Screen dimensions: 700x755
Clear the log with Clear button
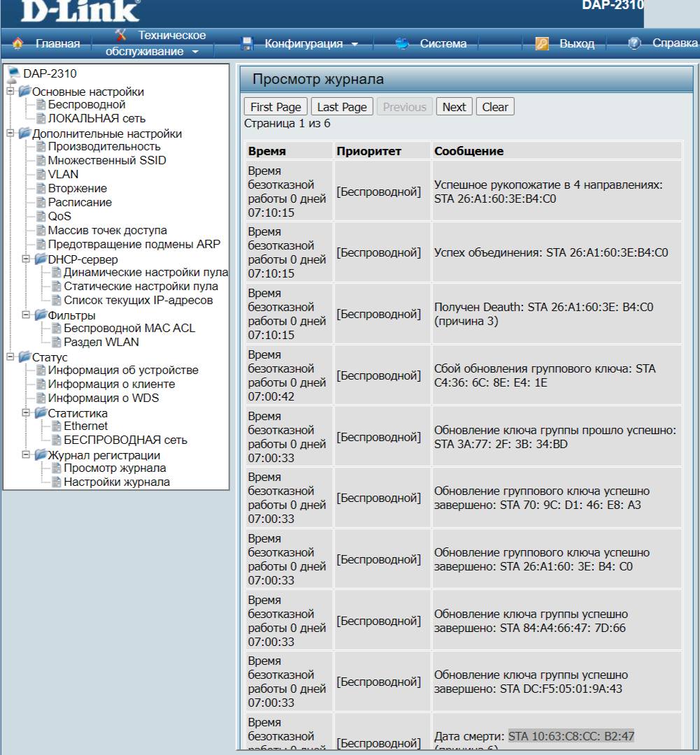pos(495,107)
